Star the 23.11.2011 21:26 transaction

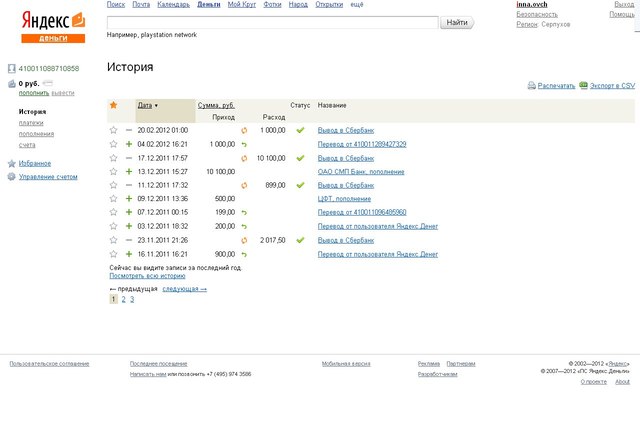[x=113, y=240]
